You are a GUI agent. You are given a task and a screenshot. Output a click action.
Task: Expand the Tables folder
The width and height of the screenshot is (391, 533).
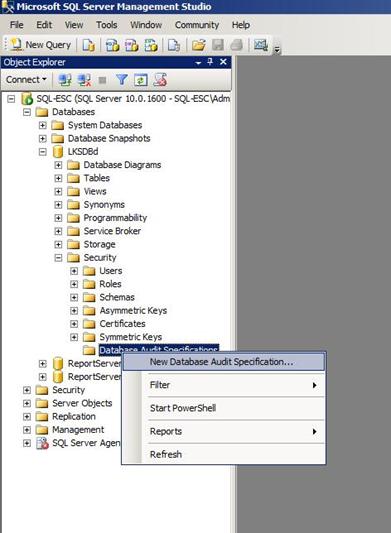click(58, 178)
